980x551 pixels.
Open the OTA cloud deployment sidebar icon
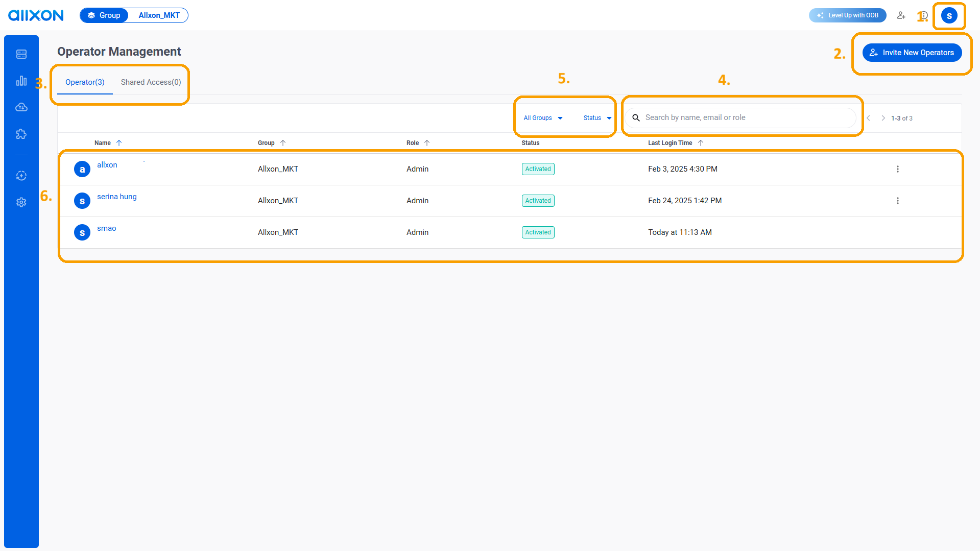pos(21,107)
